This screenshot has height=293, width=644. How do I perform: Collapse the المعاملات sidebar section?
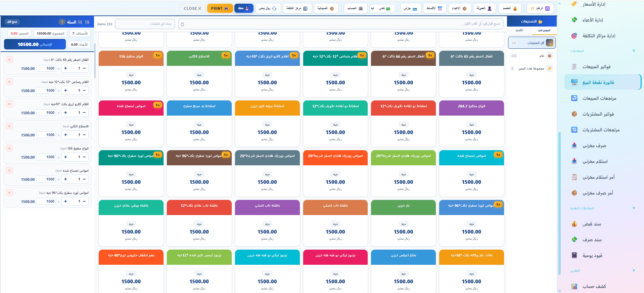coord(634,51)
